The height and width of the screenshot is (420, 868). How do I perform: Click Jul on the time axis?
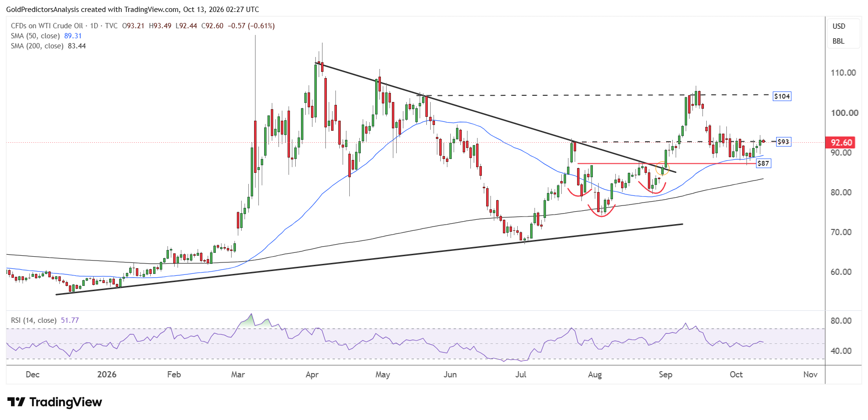point(521,375)
